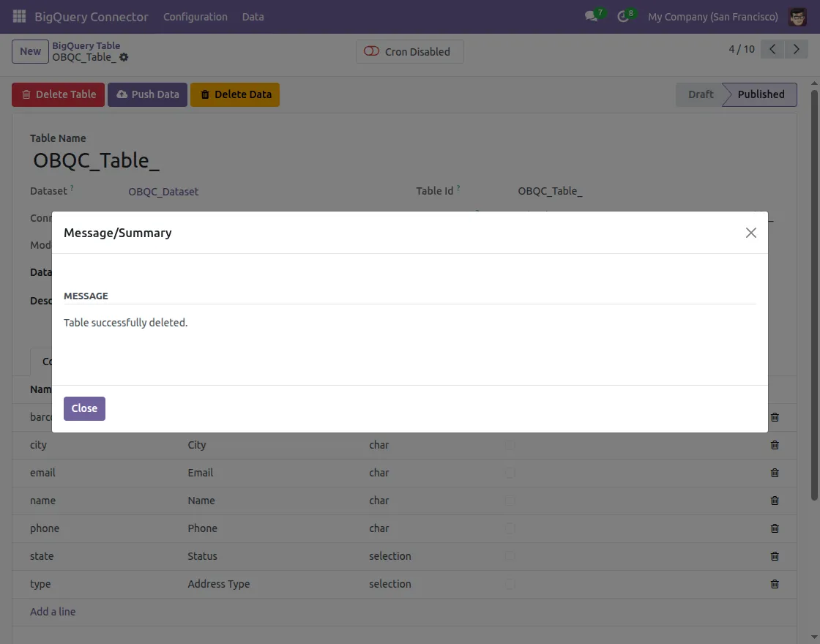The width and height of the screenshot is (820, 644).
Task: Toggle the checkbox in the name row
Action: 510,501
